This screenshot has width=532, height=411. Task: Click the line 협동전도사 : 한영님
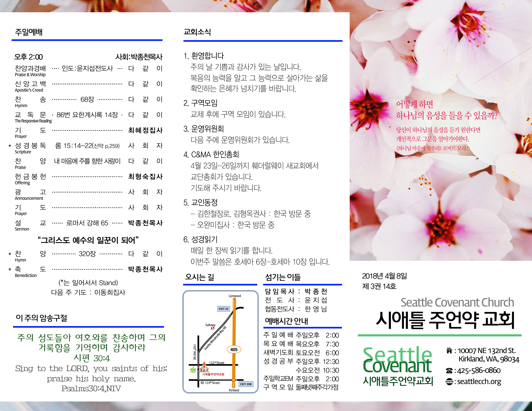point(296,309)
